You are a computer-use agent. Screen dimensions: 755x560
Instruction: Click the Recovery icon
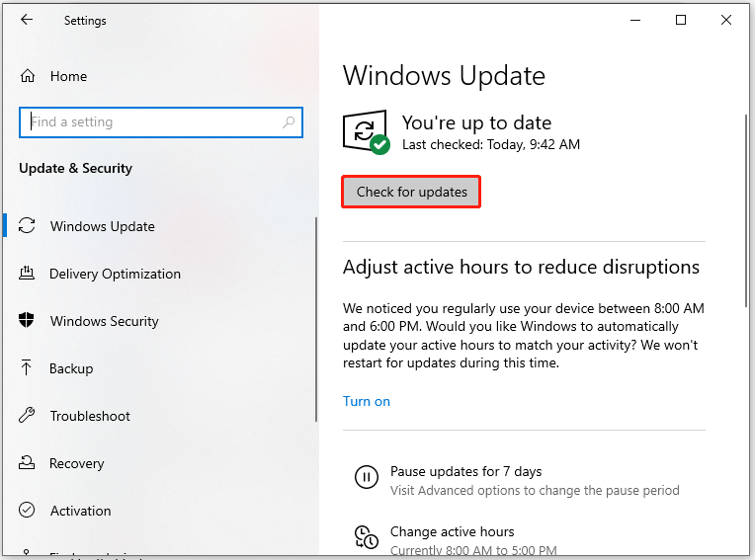click(x=27, y=462)
